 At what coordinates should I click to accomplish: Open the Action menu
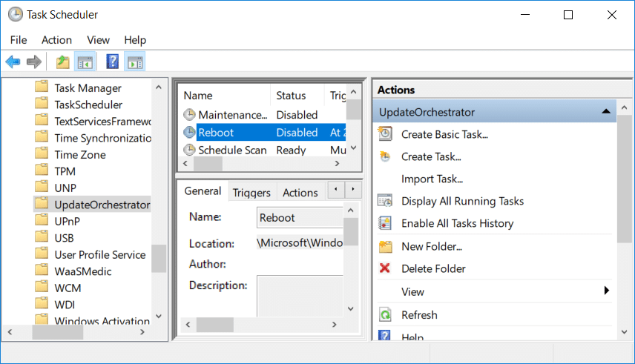pos(56,40)
